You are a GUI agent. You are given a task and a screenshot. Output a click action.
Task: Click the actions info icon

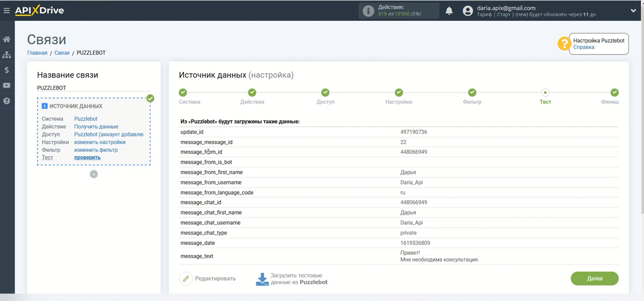[x=368, y=11]
